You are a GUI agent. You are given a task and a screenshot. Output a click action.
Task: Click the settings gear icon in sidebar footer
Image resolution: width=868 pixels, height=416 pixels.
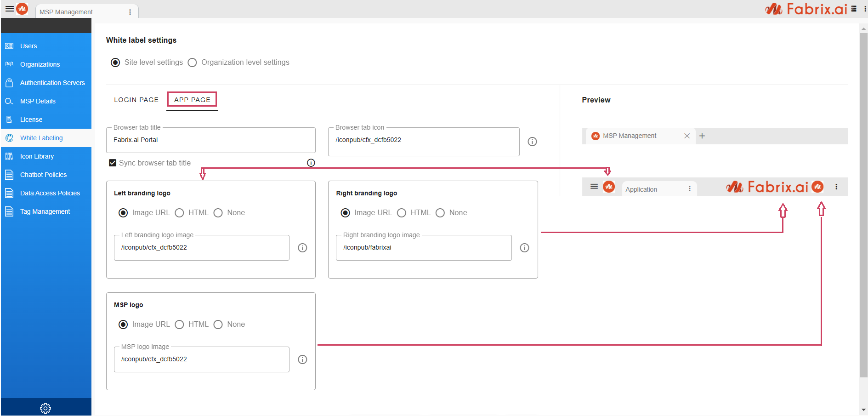pyautogui.click(x=45, y=408)
